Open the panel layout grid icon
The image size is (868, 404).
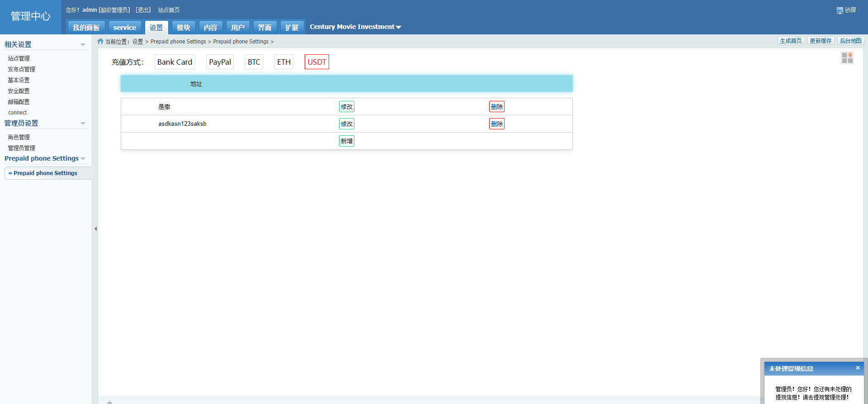(x=847, y=58)
